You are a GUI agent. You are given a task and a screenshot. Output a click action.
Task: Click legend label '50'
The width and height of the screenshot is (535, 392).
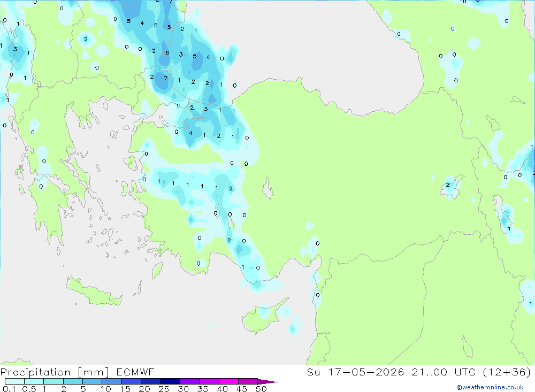click(x=261, y=389)
